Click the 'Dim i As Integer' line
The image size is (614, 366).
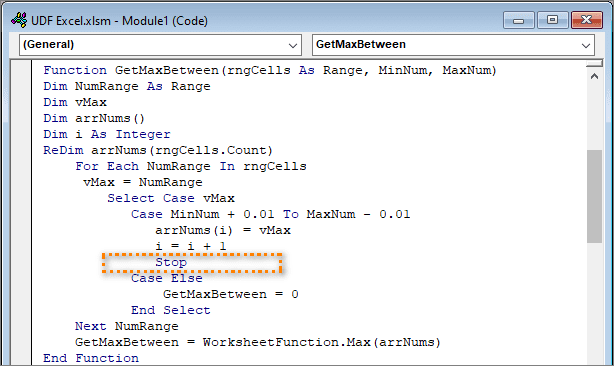[x=107, y=135]
